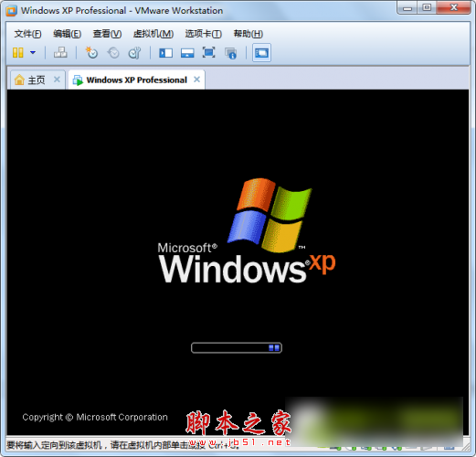Click the Windows XP flag logo

(x=270, y=216)
